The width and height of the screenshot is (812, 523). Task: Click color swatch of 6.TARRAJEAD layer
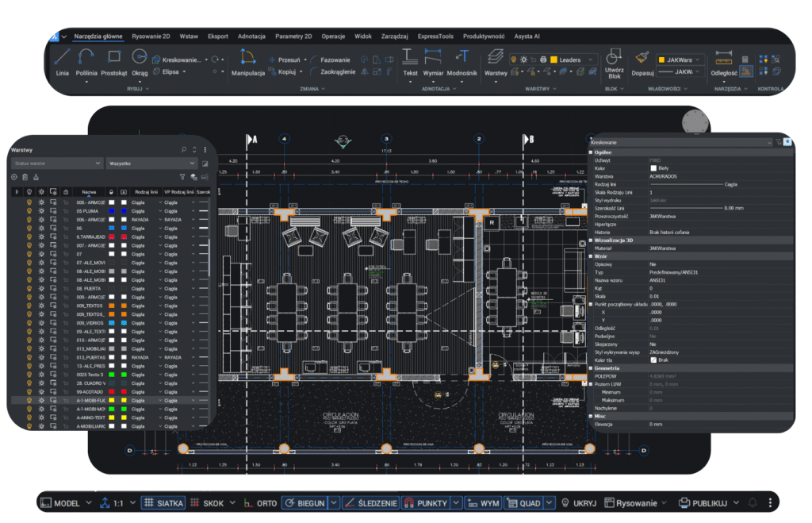[x=112, y=237]
